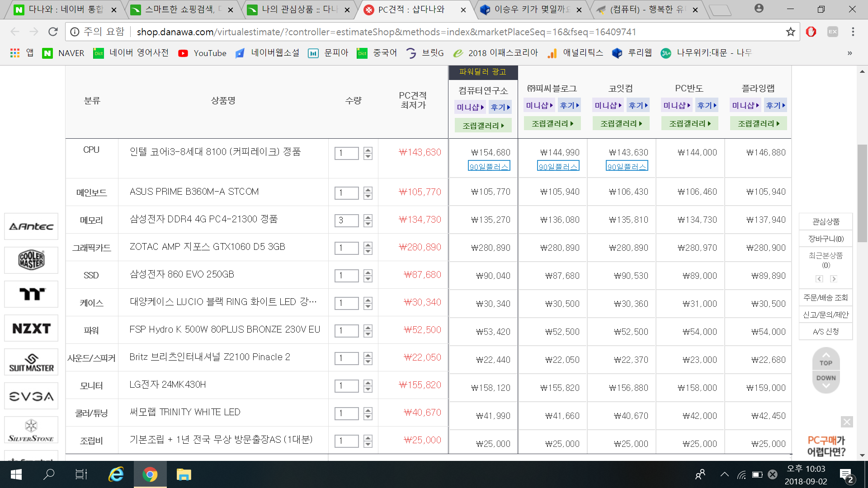Image resolution: width=868 pixels, height=488 pixels.
Task: Open the SuitMaster brand logo
Action: [31, 362]
